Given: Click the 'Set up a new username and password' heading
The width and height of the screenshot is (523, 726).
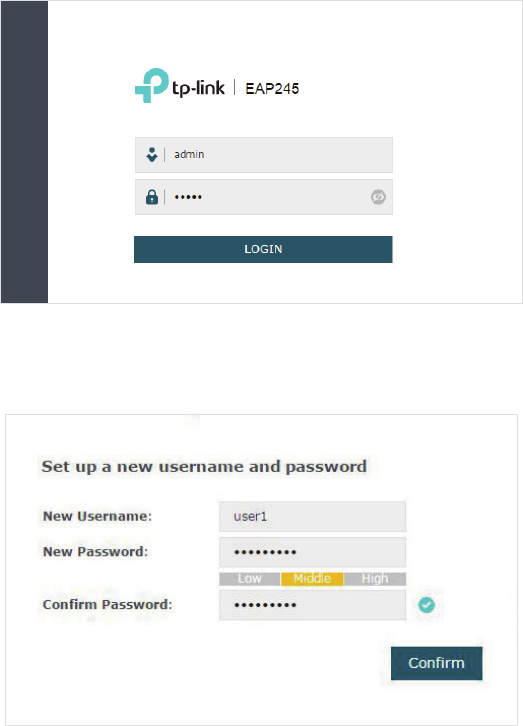Looking at the screenshot, I should 204,467.
